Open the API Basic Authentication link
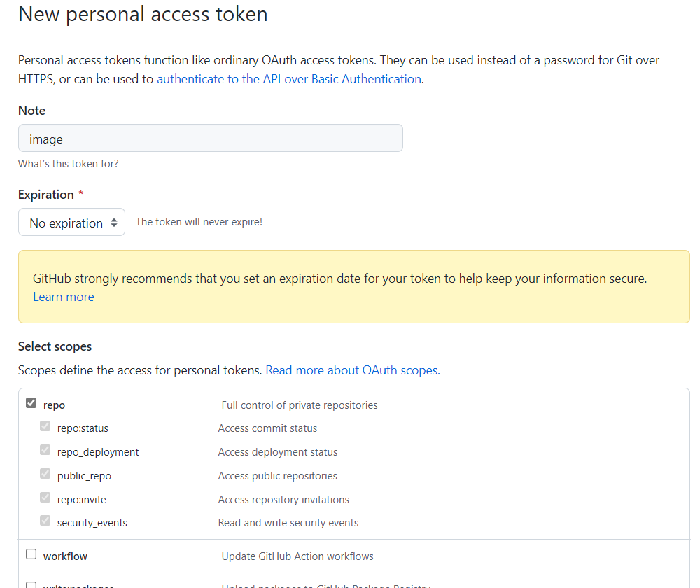The image size is (700, 588). (x=288, y=79)
